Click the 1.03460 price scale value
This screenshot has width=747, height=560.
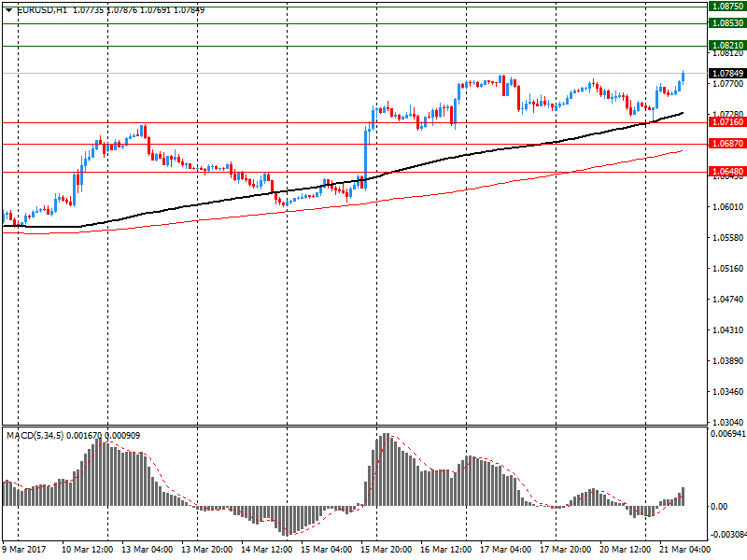point(727,392)
